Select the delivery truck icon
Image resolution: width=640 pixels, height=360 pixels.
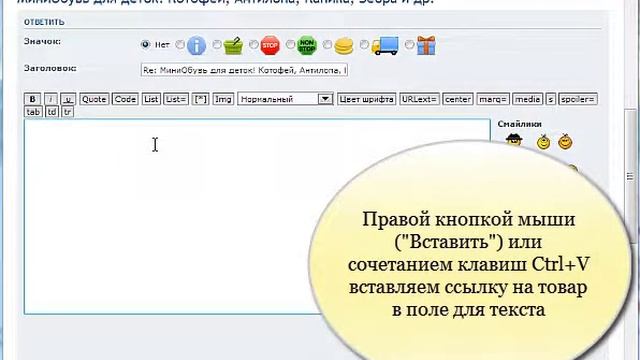(x=385, y=46)
